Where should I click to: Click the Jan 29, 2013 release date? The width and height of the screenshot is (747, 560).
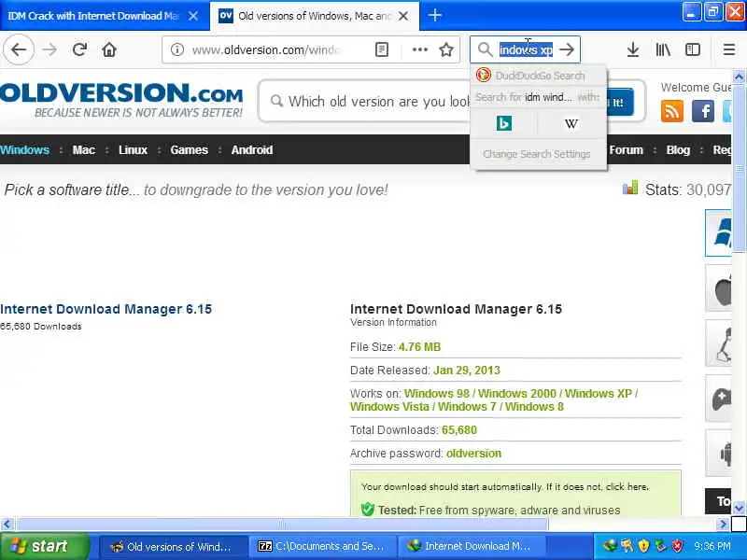click(467, 371)
